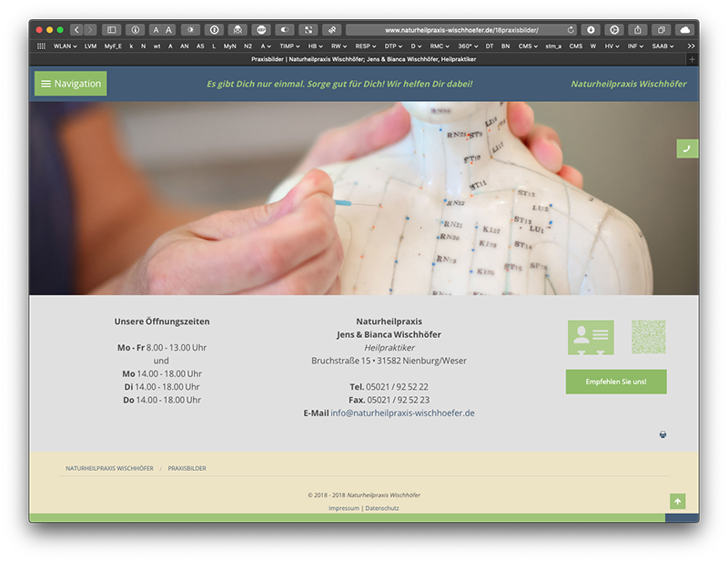Click the vCard contact card icon
The image size is (728, 561).
click(591, 337)
